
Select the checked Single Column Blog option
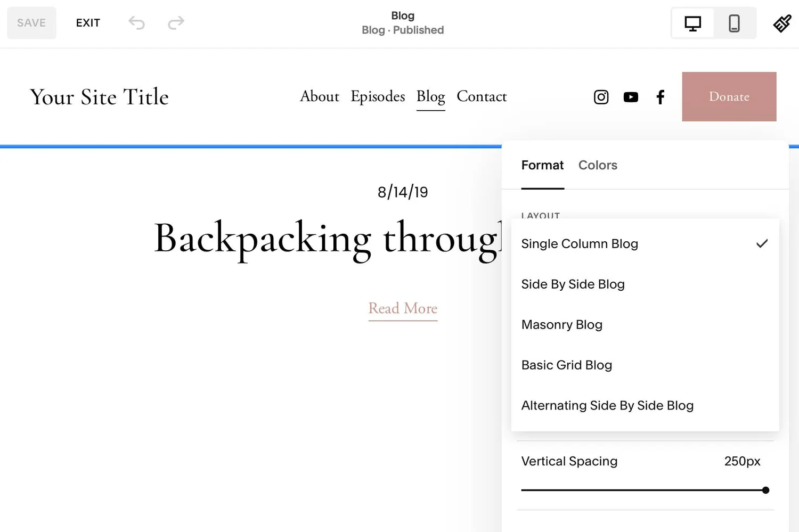(x=580, y=243)
